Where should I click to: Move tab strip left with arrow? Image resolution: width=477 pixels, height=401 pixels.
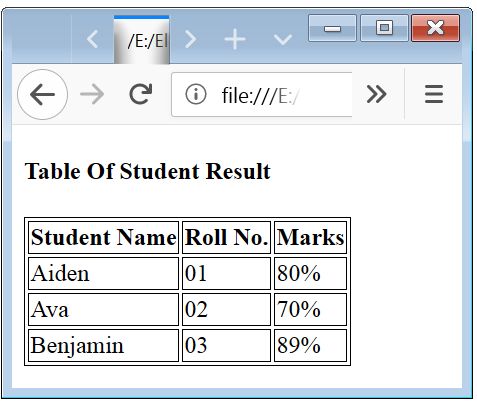pyautogui.click(x=92, y=39)
